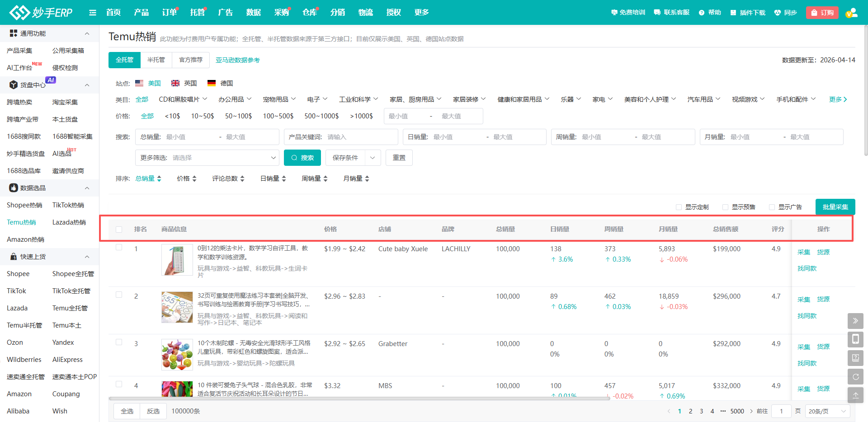This screenshot has width=868, height=422.
Task: Open the 订单 top menu
Action: click(170, 13)
